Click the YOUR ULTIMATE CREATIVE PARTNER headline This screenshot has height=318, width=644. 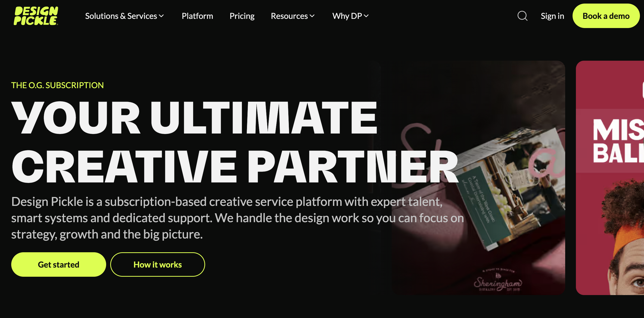pyautogui.click(x=235, y=142)
